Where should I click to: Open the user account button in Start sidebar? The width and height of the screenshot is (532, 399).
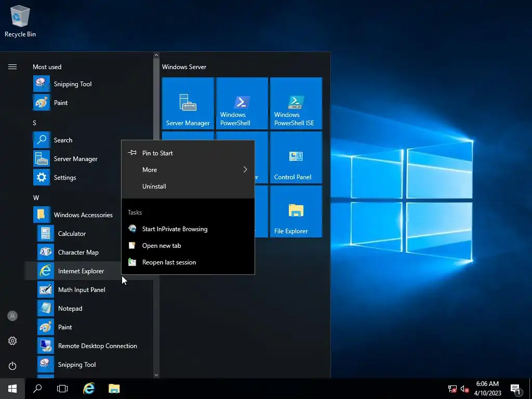(x=12, y=316)
